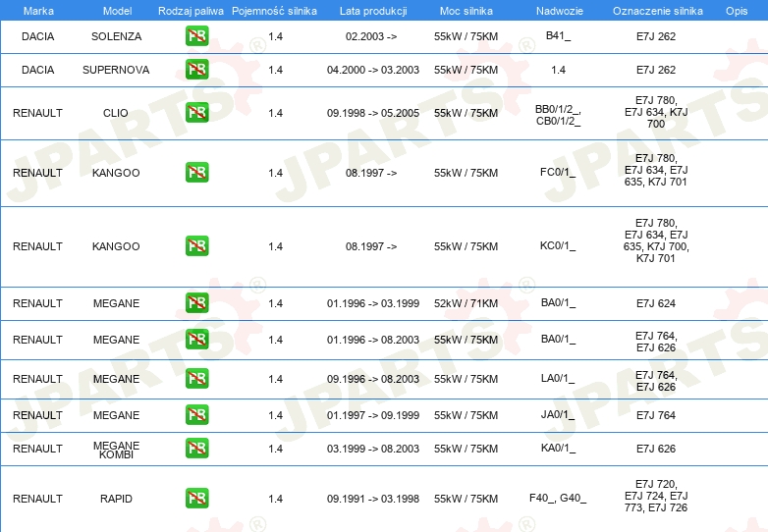Click the fuel icon in the Supernova row

coord(196,70)
